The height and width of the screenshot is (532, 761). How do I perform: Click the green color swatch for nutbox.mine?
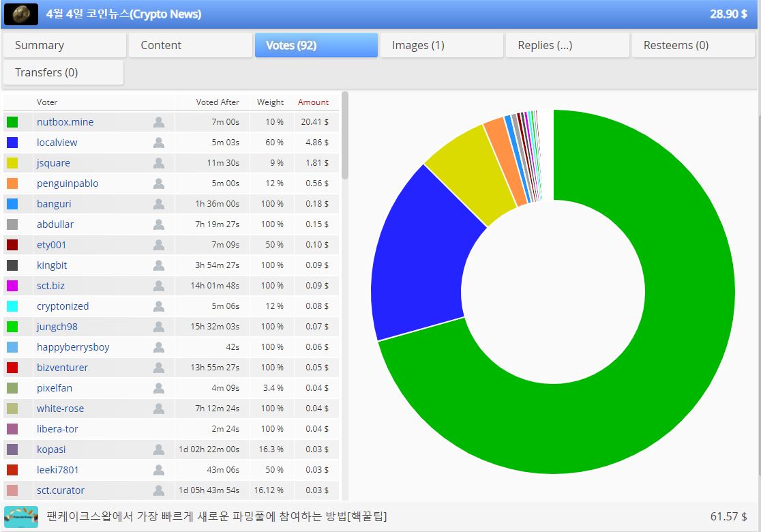[x=12, y=122]
